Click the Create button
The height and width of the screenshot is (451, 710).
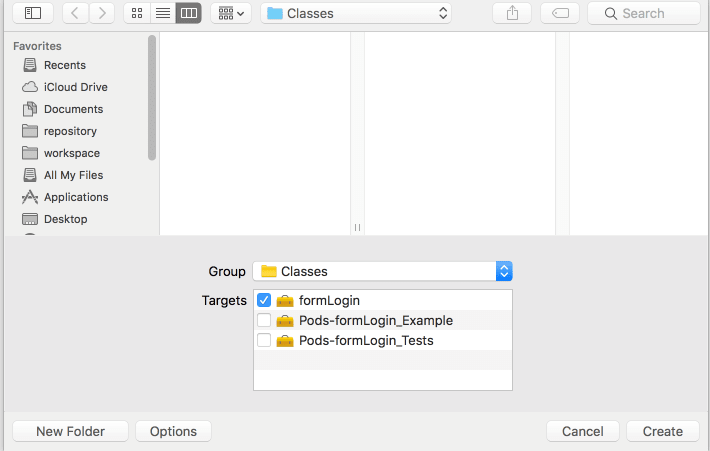point(663,431)
